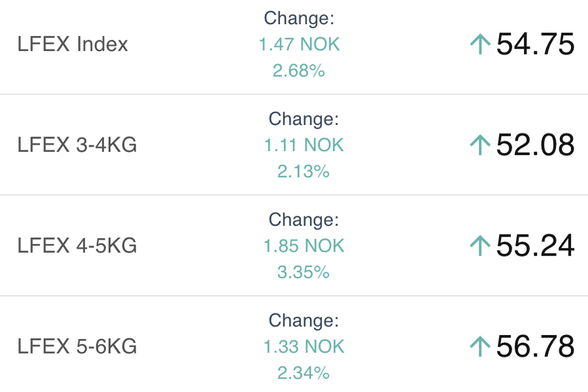Click the 55.24 price value
The width and height of the screenshot is (588, 392).
[535, 246]
